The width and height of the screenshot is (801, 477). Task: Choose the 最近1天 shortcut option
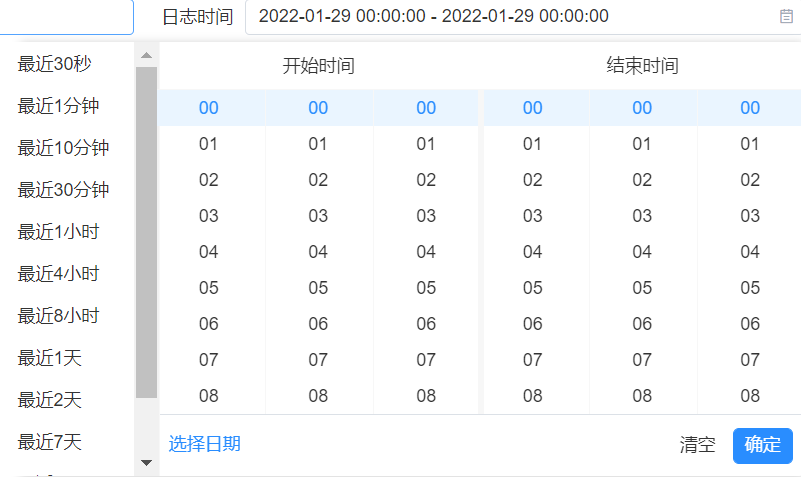coord(50,358)
